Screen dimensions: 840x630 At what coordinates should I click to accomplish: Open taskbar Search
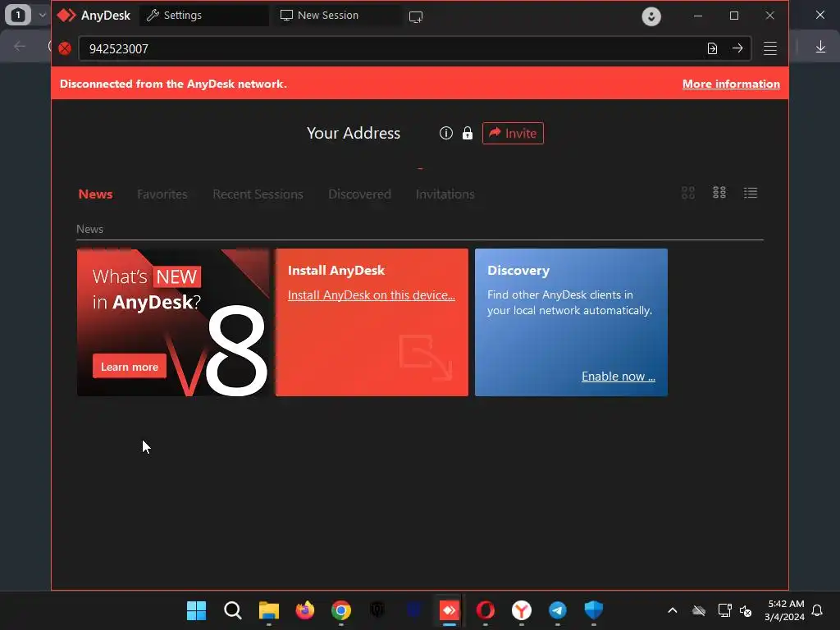232,610
